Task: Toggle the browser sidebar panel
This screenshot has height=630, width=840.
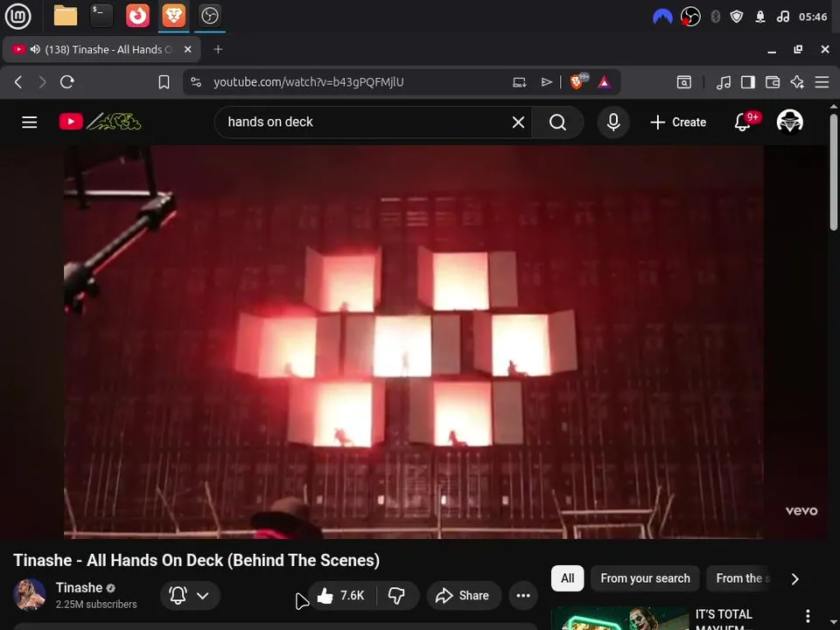Action: pyautogui.click(x=748, y=82)
